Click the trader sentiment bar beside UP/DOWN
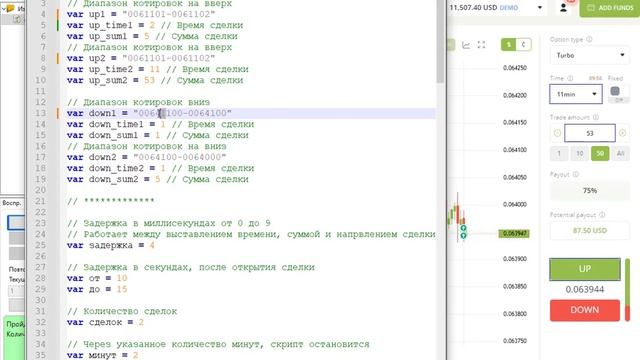This screenshot has width=640, height=360. [628, 290]
